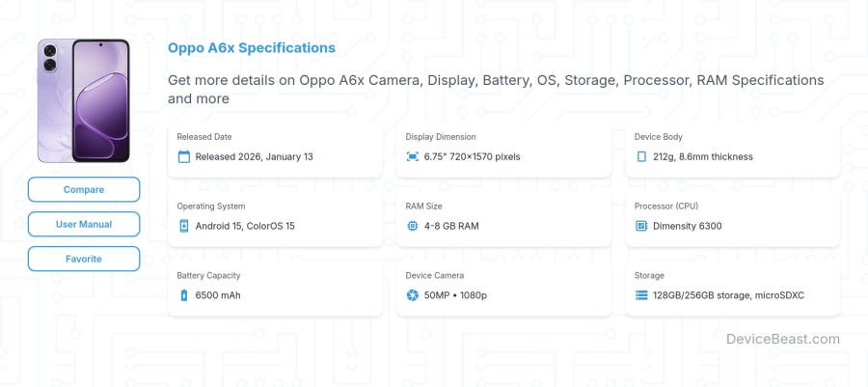Viewport: 868px width, 387px height.
Task: Click the purple Oppo A6x phone image
Action: click(84, 100)
